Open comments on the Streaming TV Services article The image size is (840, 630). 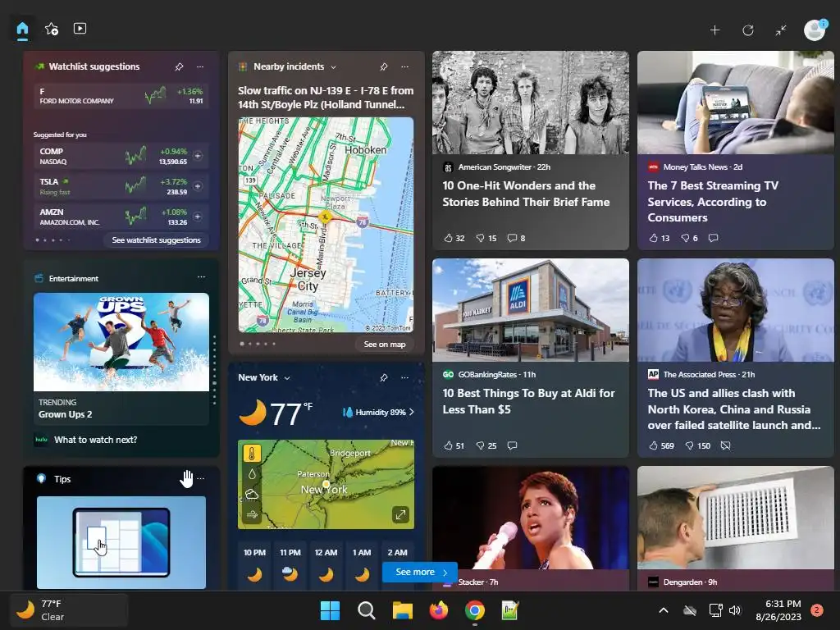tap(713, 238)
